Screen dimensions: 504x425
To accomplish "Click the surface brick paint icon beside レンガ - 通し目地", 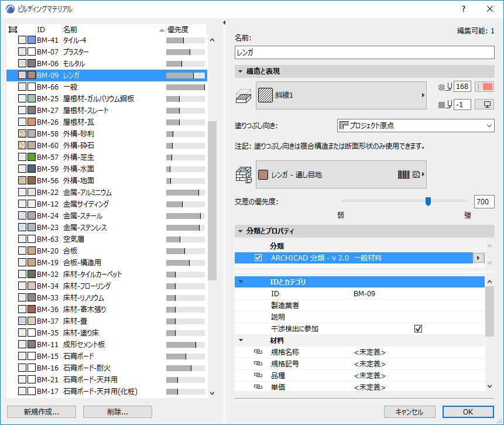I will 244,175.
